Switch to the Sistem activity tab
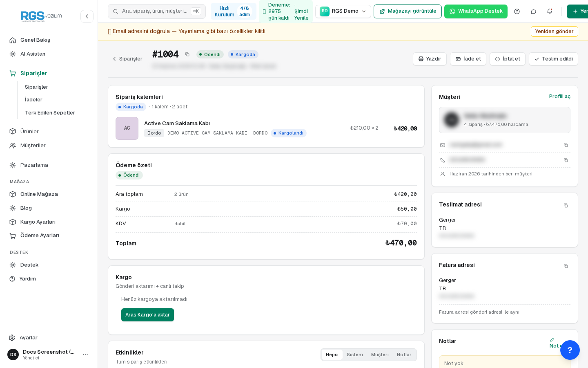Viewport: 588px width, 368px height. pyautogui.click(x=355, y=355)
